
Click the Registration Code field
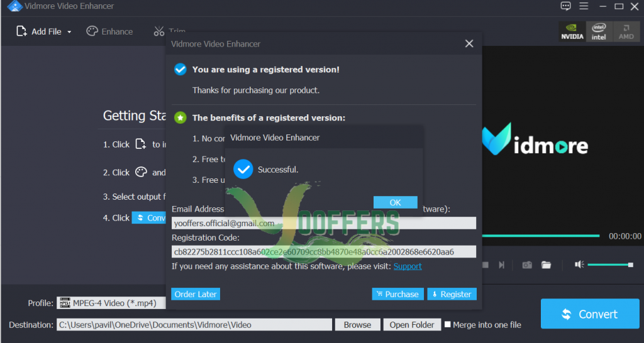[x=324, y=251]
